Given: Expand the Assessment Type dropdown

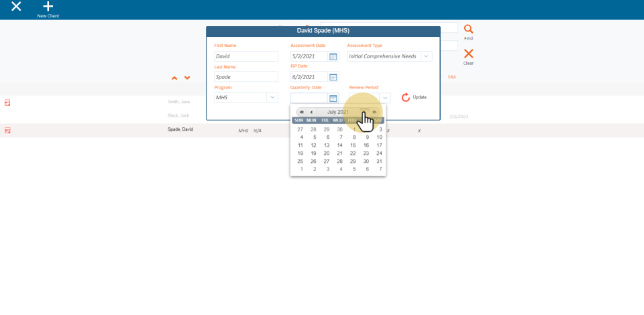Looking at the screenshot, I should point(426,56).
